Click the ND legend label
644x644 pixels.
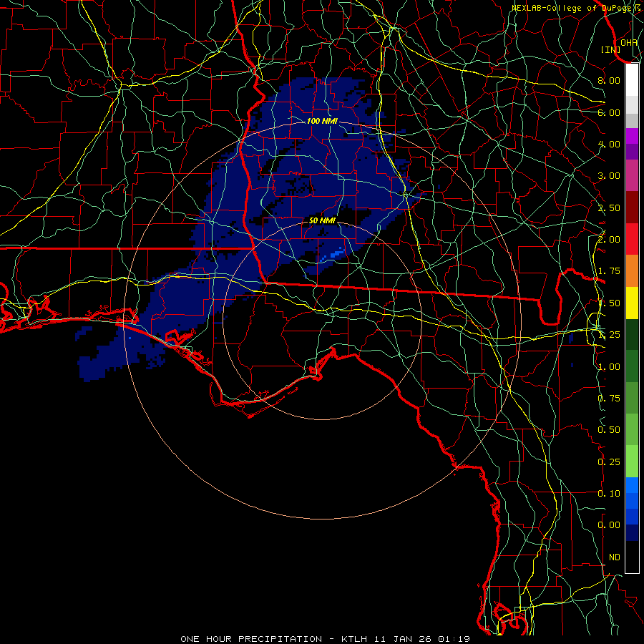(615, 557)
